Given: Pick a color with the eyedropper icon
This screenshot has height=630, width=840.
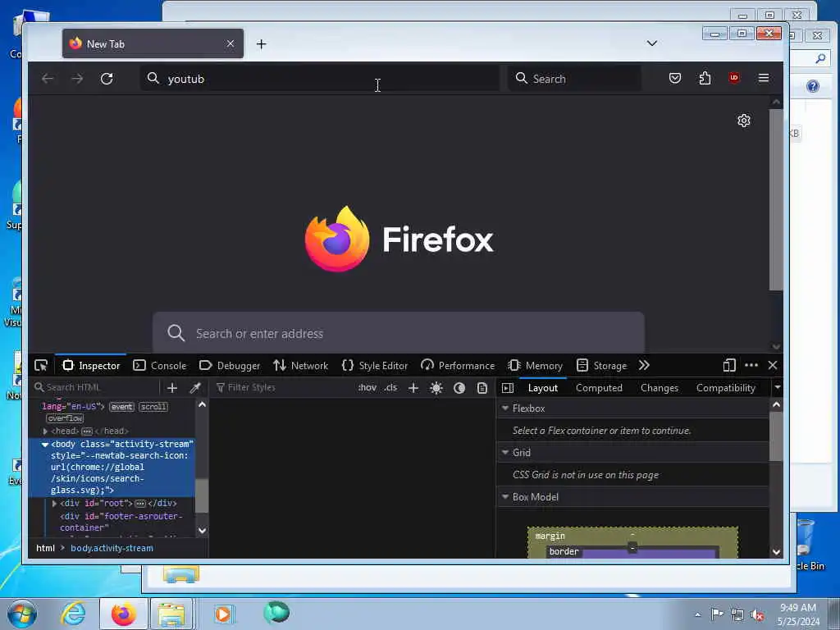Looking at the screenshot, I should click(x=195, y=388).
